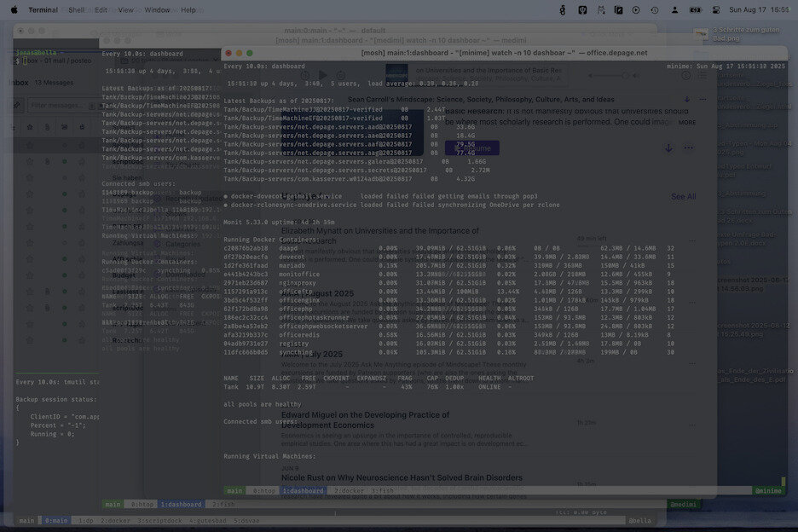
Task: Switch to 1:dp tab in bella window
Action: pyautogui.click(x=86, y=521)
